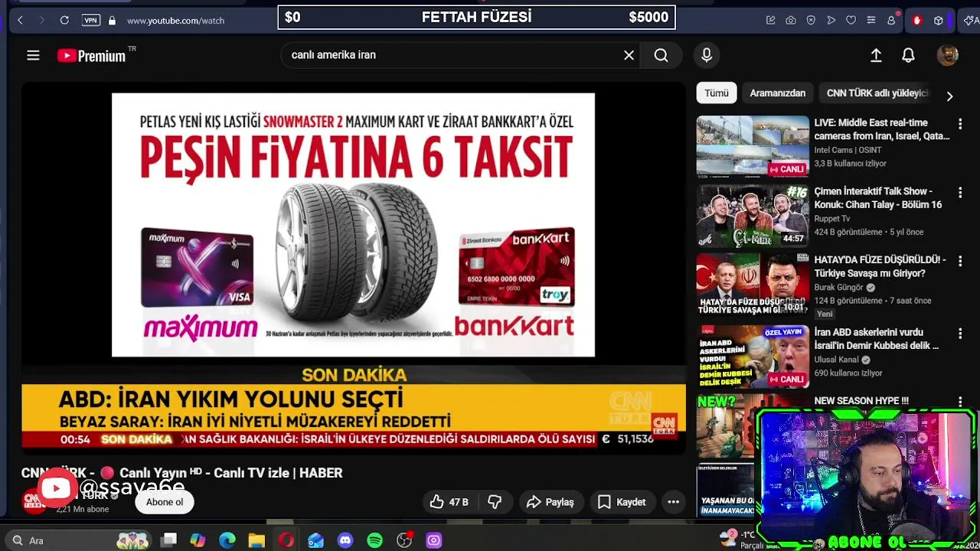Viewport: 980px width, 551px height.
Task: Open options for Middle East cameras video
Action: coord(960,123)
